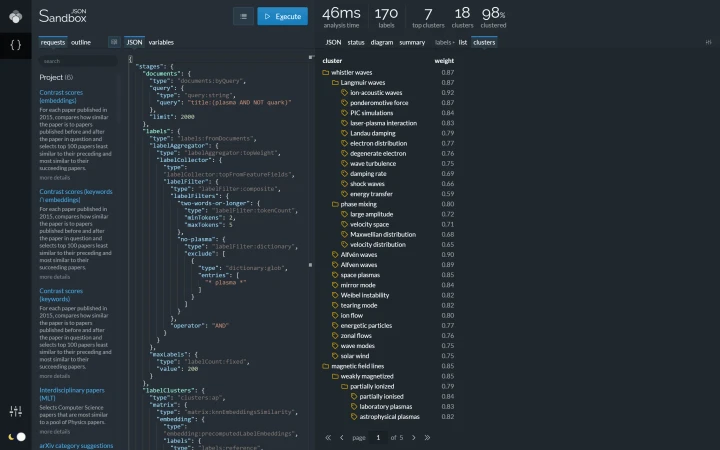Viewport: 720px width, 450px height.
Task: Click the editor layout icon before JSON tab
Action: coord(114,42)
